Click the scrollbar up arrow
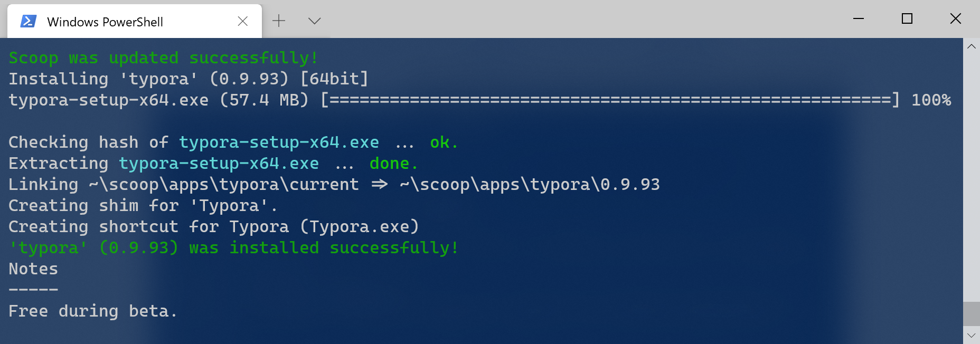Image resolution: width=980 pixels, height=344 pixels. click(x=971, y=46)
